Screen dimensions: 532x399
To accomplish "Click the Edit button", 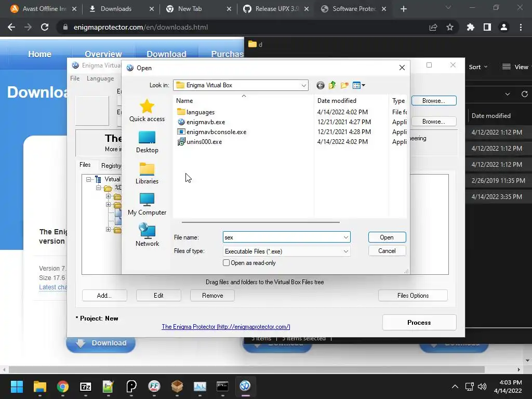I will pos(158,296).
